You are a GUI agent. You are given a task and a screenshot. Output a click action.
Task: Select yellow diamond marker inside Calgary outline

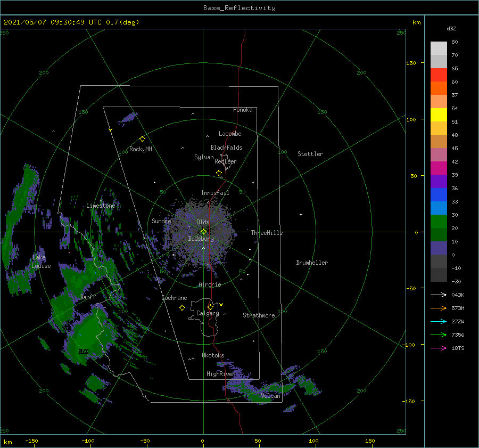[x=210, y=307]
